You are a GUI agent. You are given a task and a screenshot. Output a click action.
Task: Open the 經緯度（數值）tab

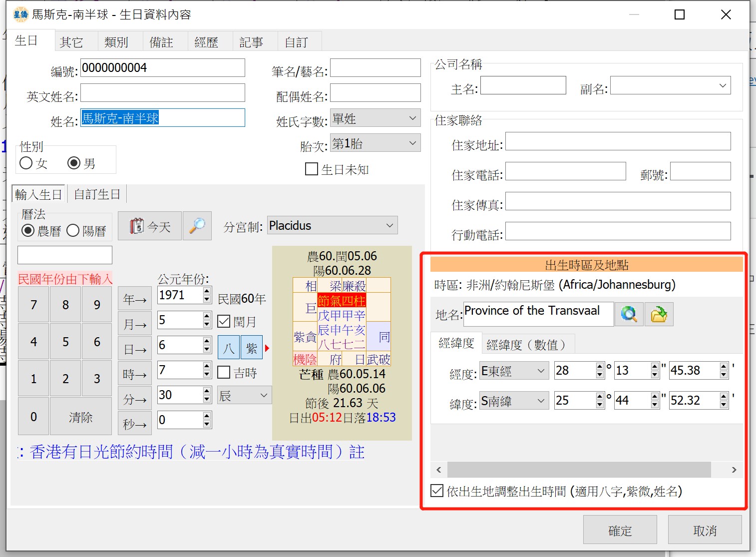[x=527, y=345]
